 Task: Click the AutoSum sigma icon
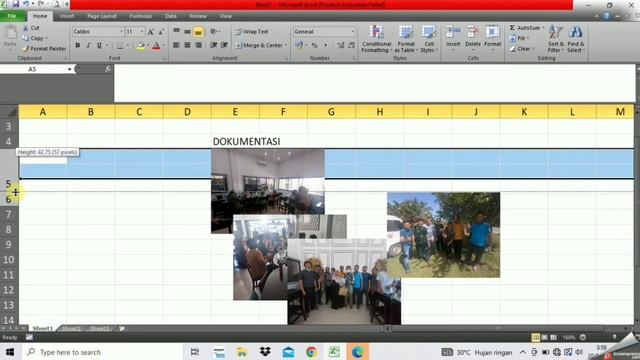[x=512, y=28]
